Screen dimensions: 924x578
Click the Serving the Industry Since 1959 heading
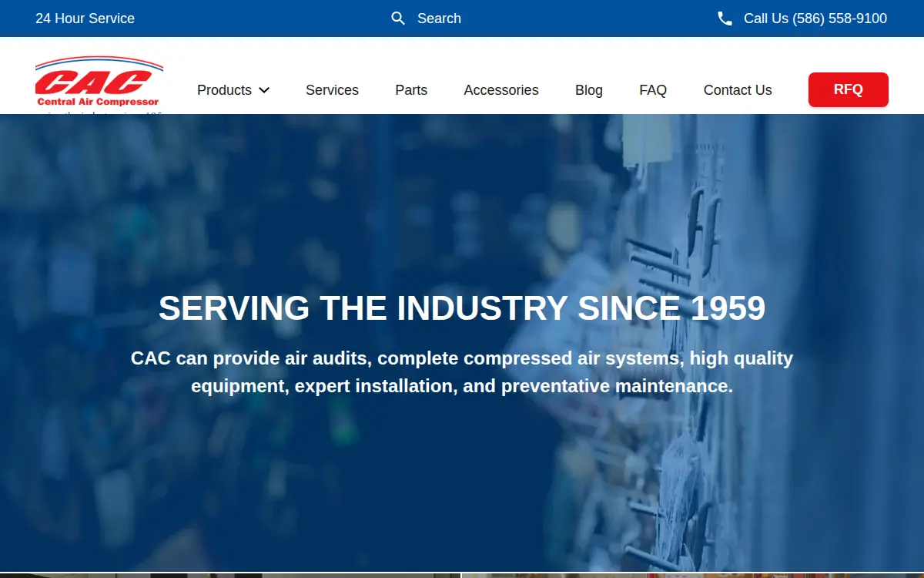(x=462, y=308)
